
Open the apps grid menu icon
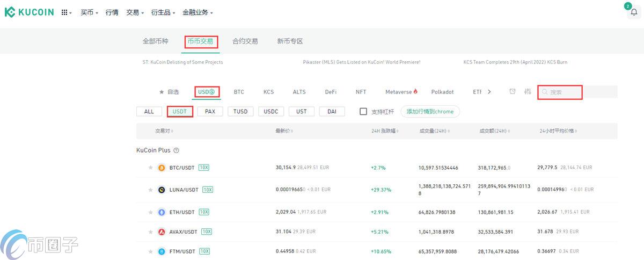64,12
